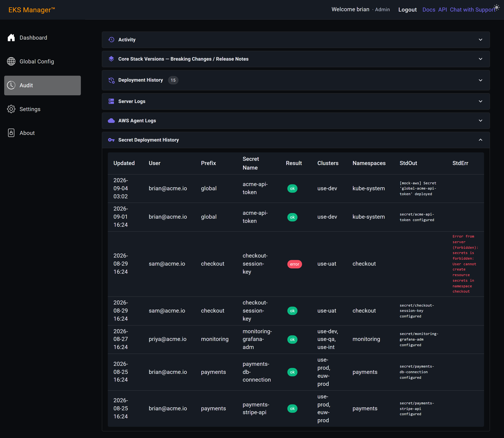Click 'secret/monitoring-grafana-adm configured' stdout text
Image resolution: width=504 pixels, height=438 pixels.
coord(419,339)
